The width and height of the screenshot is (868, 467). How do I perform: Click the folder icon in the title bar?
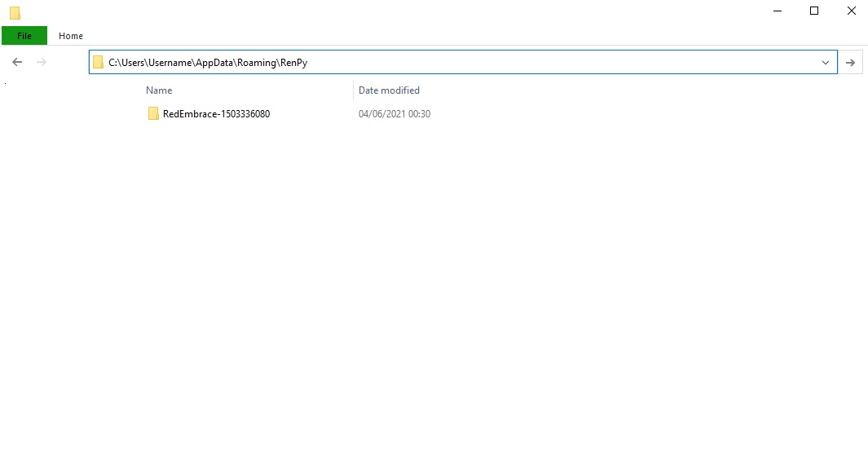15,13
